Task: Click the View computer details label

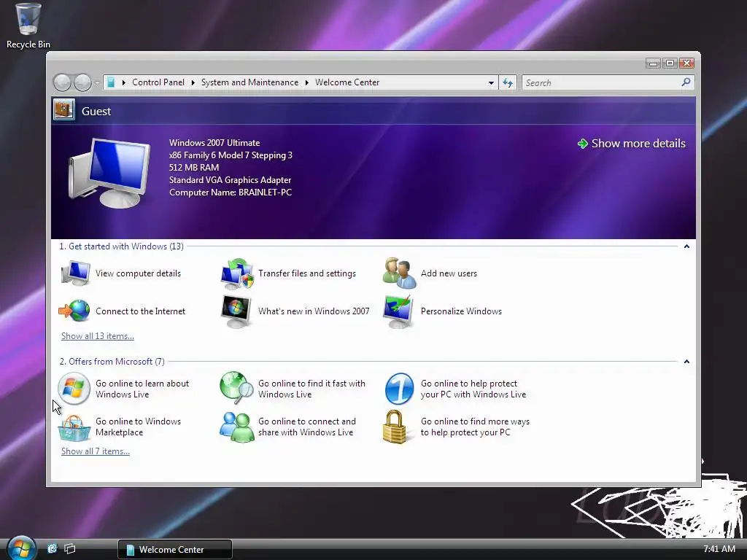Action: tap(138, 273)
